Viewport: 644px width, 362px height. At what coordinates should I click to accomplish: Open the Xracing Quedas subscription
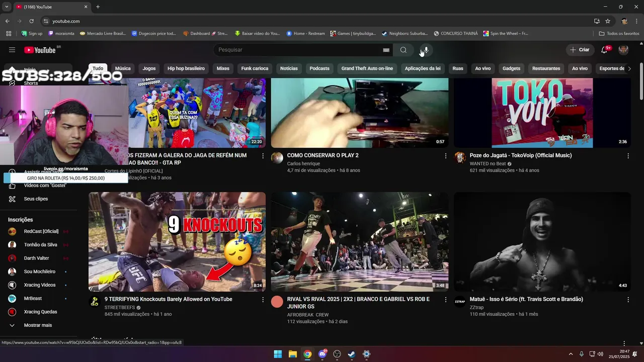(40, 312)
